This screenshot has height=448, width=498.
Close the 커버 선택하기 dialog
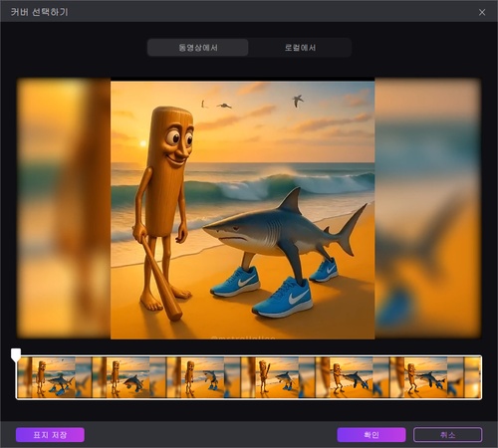[x=482, y=12]
